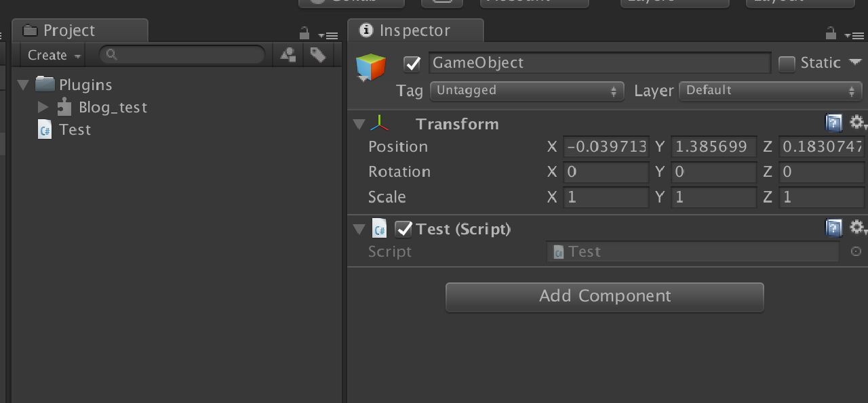
Task: Click the Rotation Y field
Action: [x=714, y=172]
